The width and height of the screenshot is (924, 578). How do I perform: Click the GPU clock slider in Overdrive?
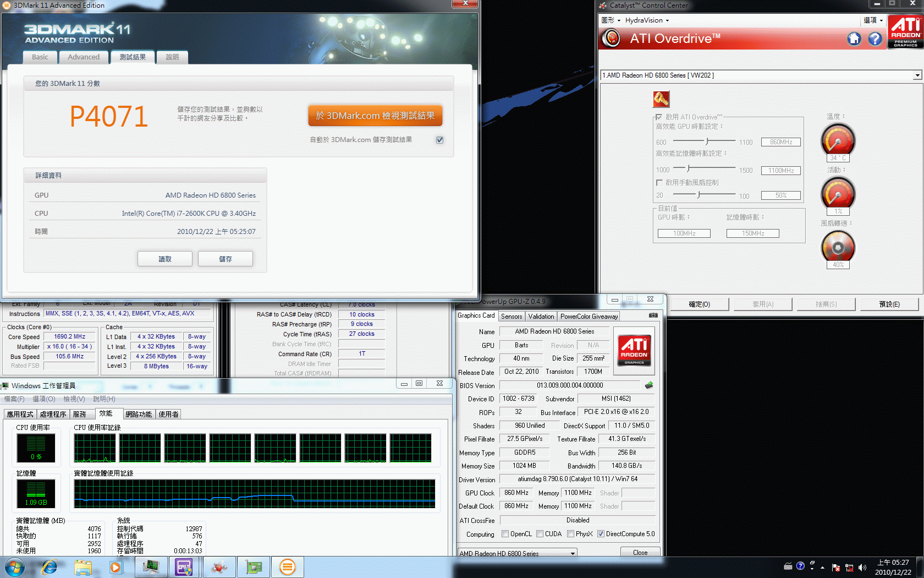tap(707, 142)
